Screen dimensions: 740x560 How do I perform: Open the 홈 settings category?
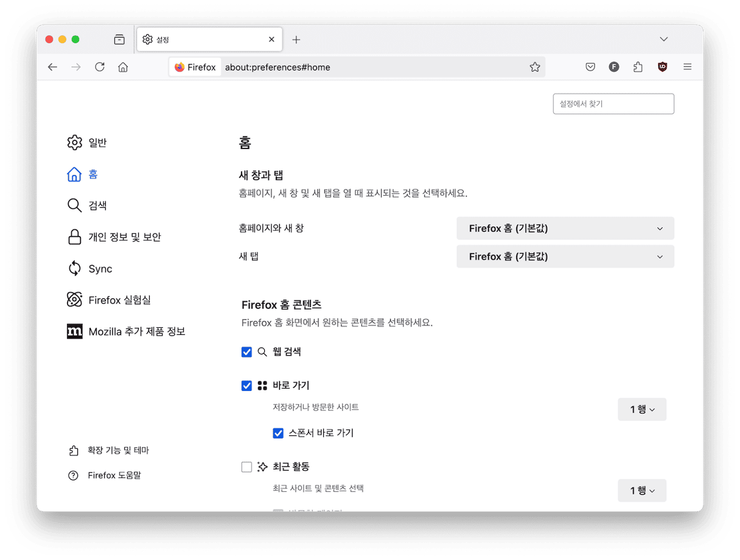[82, 175]
